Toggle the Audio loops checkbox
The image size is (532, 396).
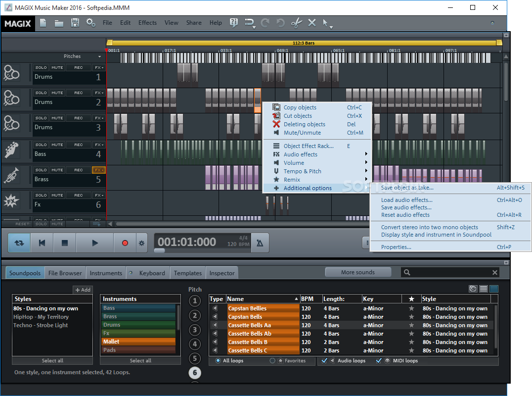click(x=324, y=361)
